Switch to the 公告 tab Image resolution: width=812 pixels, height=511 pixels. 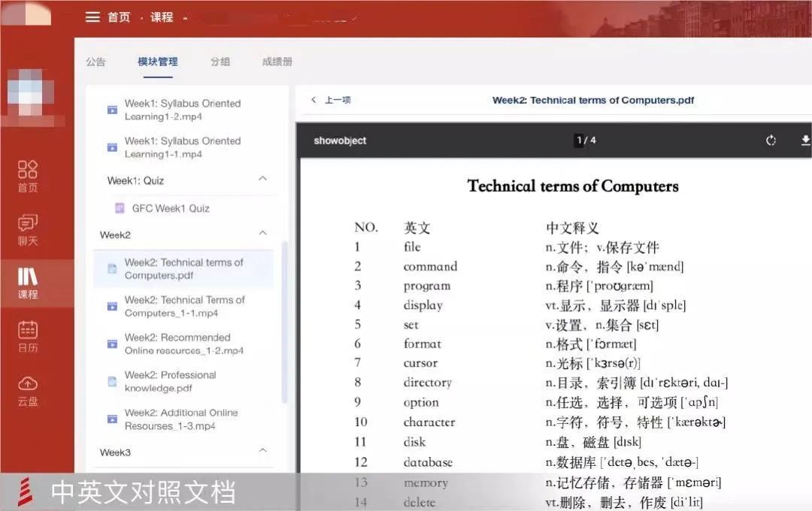click(95, 62)
